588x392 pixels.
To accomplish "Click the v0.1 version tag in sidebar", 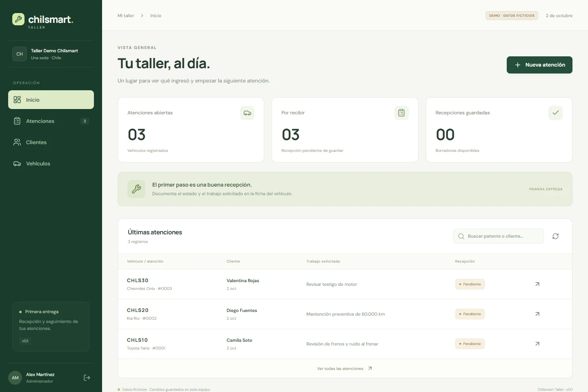I will coord(25,341).
